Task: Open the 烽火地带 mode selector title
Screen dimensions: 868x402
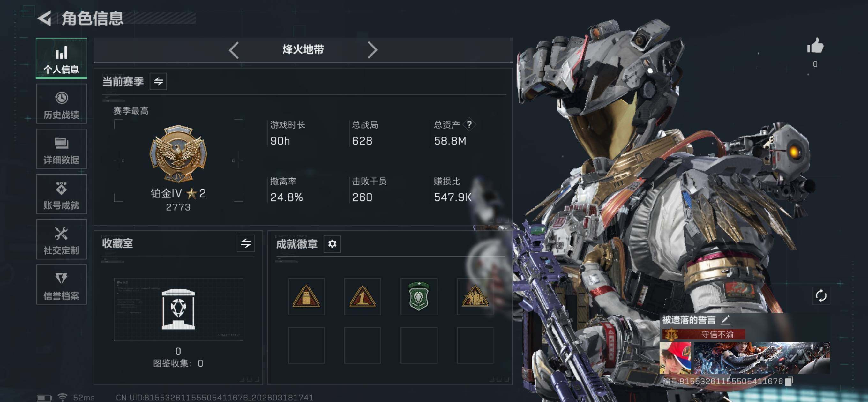Action: click(x=303, y=50)
